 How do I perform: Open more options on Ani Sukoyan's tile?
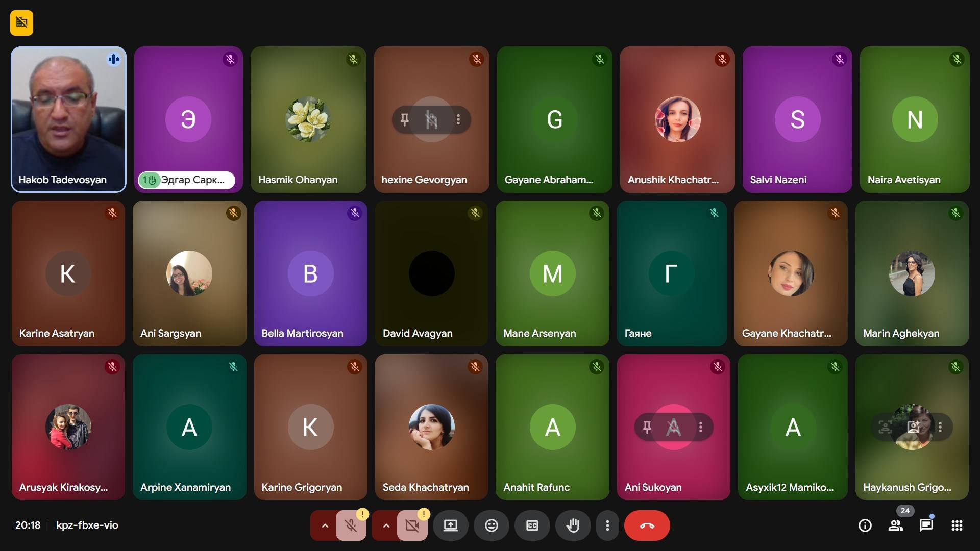pos(701,427)
